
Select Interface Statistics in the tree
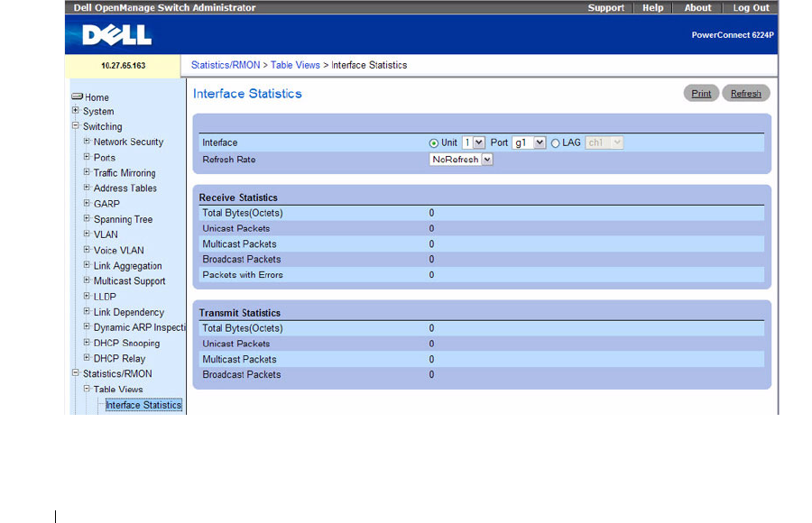[143, 405]
